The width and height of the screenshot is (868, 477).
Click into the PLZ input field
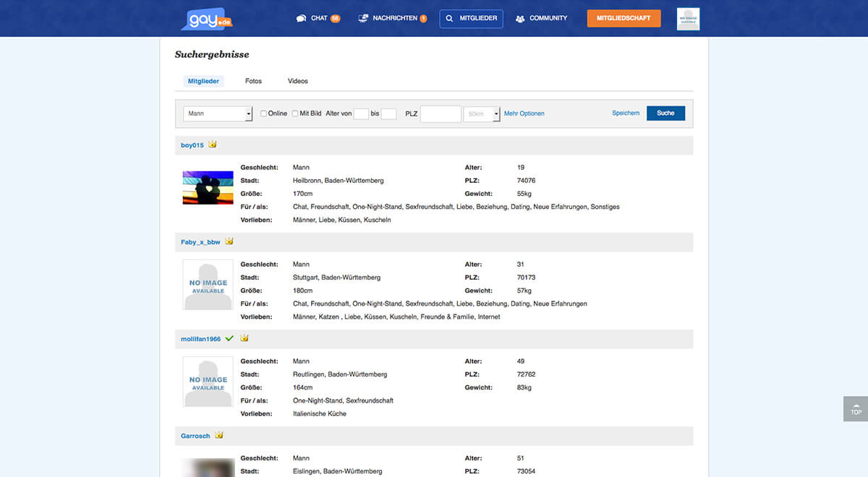point(441,113)
